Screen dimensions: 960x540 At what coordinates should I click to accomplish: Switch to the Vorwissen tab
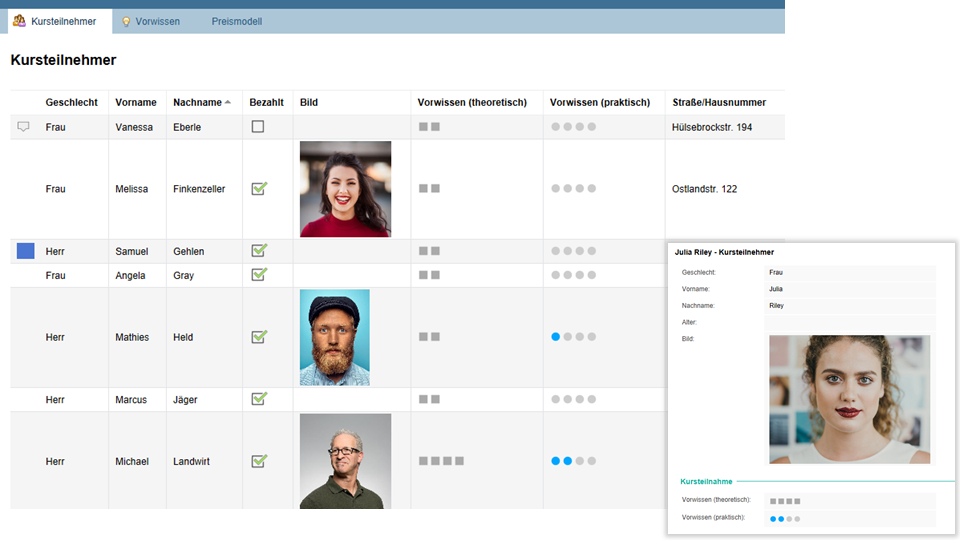[157, 21]
